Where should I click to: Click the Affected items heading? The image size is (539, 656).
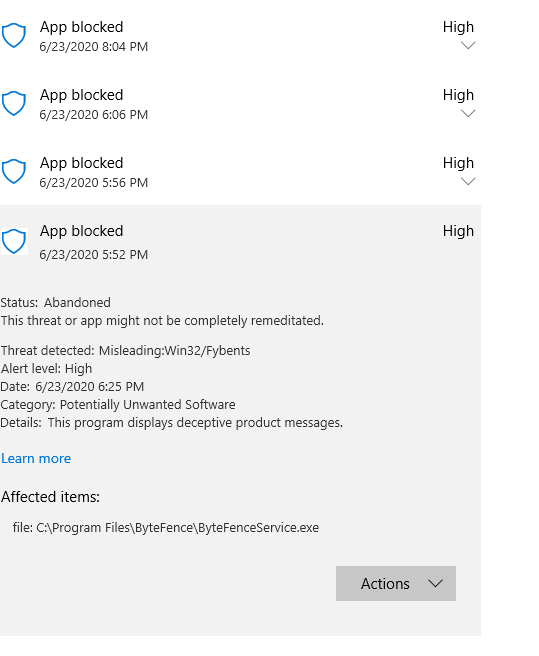click(x=51, y=497)
